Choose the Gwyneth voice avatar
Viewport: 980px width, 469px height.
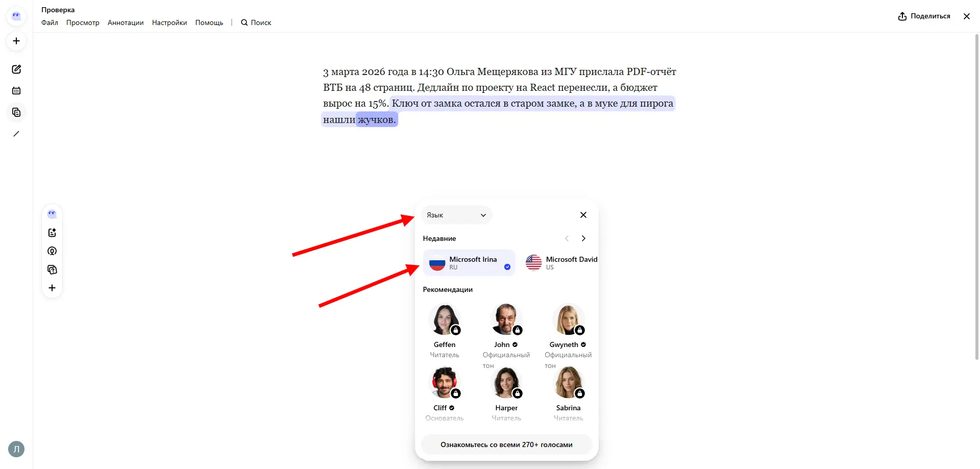pos(568,319)
